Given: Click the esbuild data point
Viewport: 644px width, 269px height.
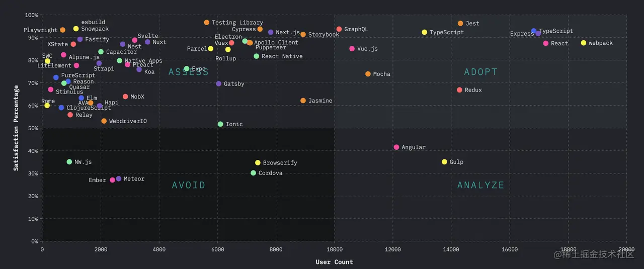Looking at the screenshot, I should [76, 29].
